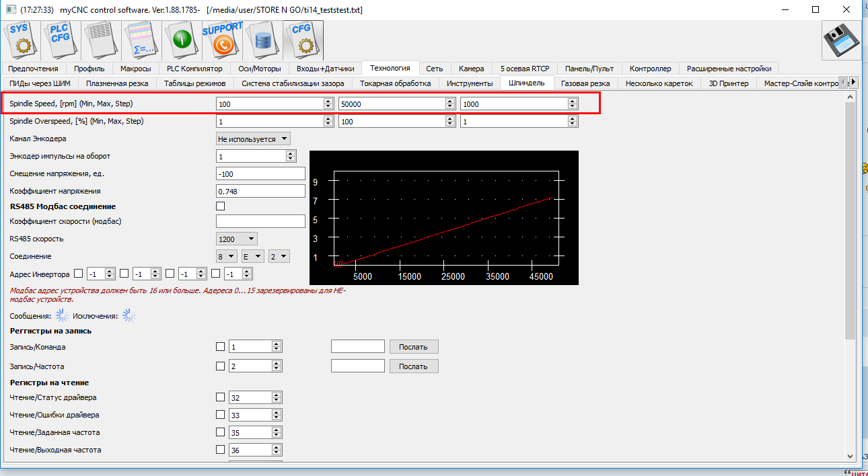868x476 pixels.
Task: Open the Расширенные настройки tab
Action: pyautogui.click(x=729, y=69)
